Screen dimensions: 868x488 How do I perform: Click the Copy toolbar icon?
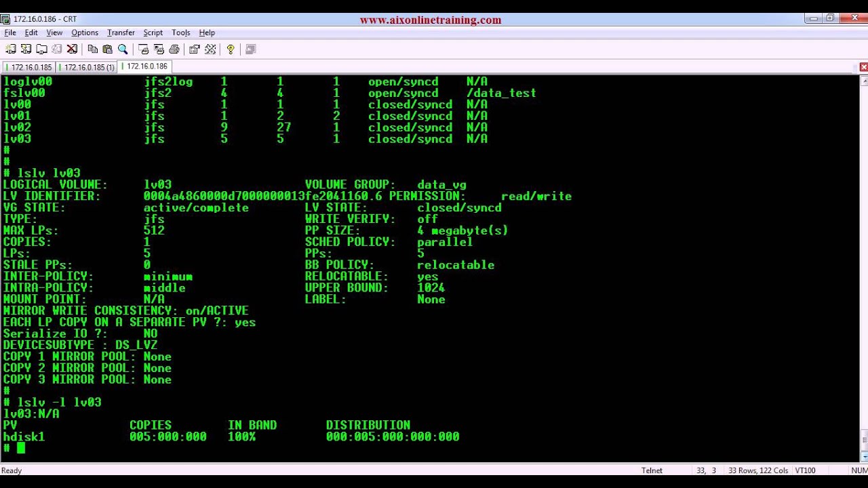[93, 49]
